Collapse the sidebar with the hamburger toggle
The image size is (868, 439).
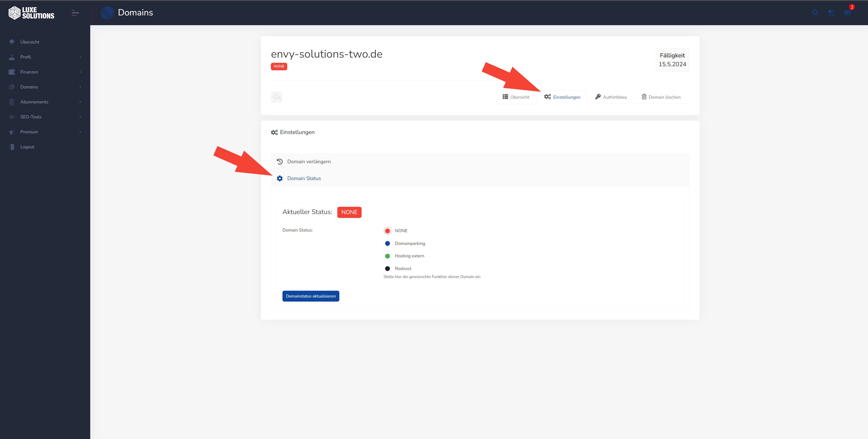point(75,13)
